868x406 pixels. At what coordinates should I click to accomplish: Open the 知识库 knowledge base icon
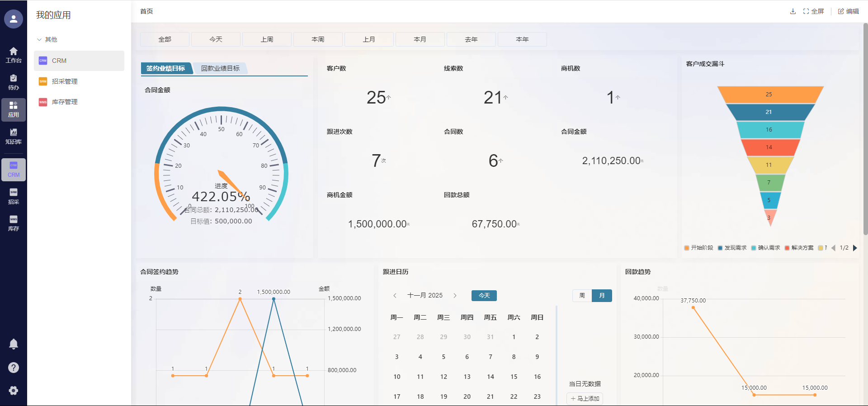click(14, 136)
